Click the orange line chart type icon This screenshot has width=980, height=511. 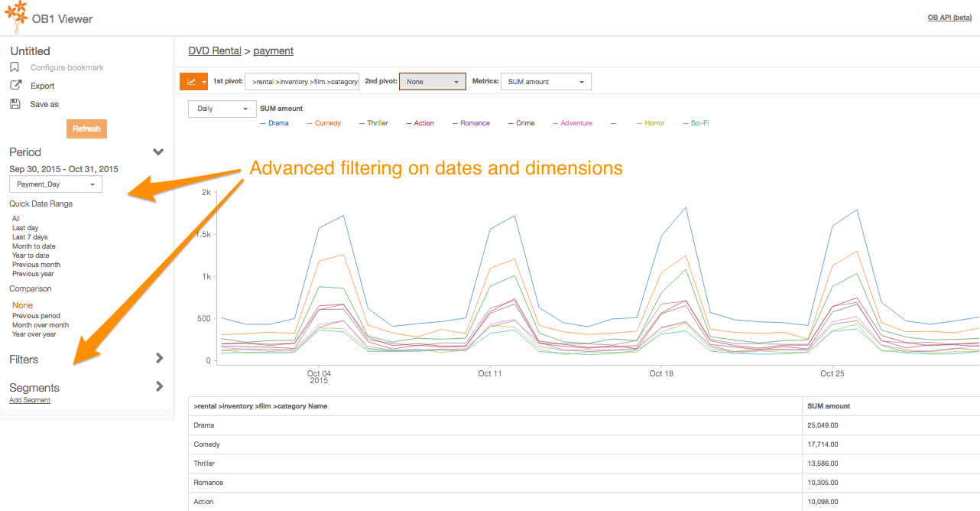(x=190, y=82)
